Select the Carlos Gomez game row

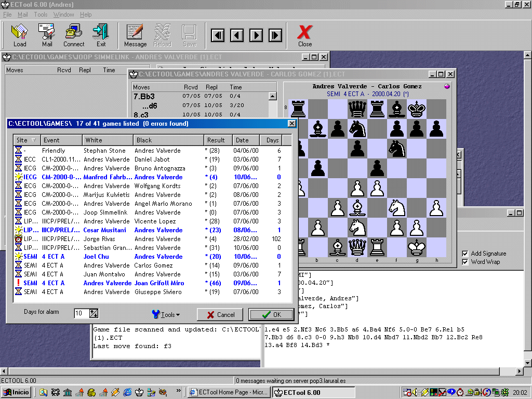(x=152, y=265)
